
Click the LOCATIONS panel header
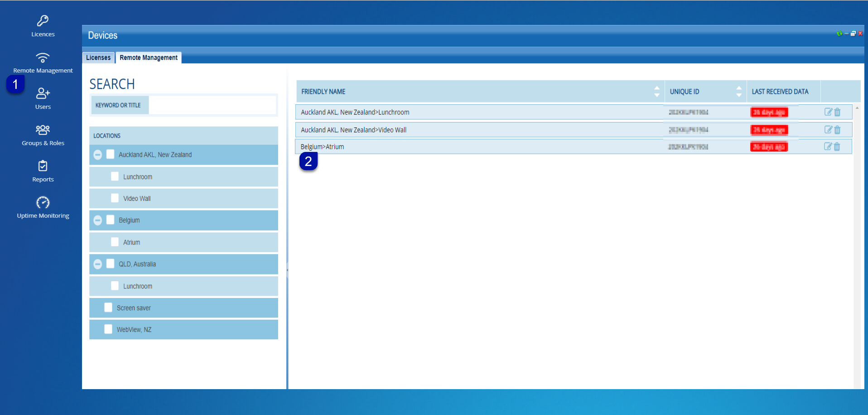click(x=183, y=136)
